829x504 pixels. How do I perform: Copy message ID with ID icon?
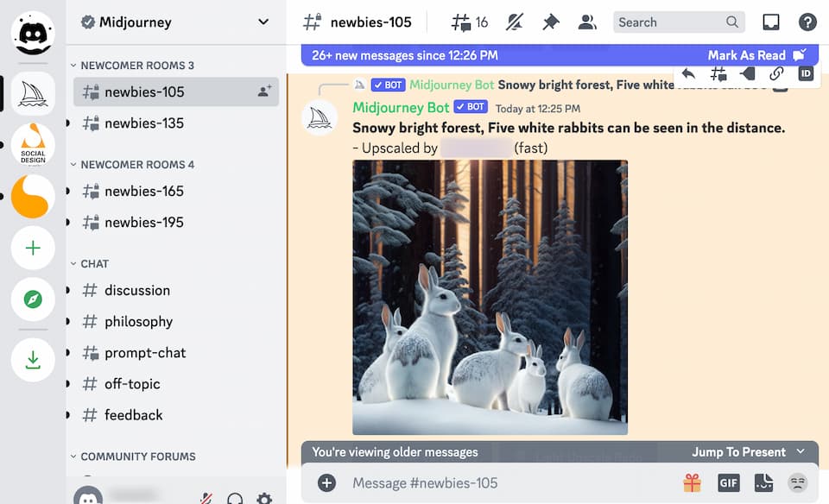tap(805, 74)
